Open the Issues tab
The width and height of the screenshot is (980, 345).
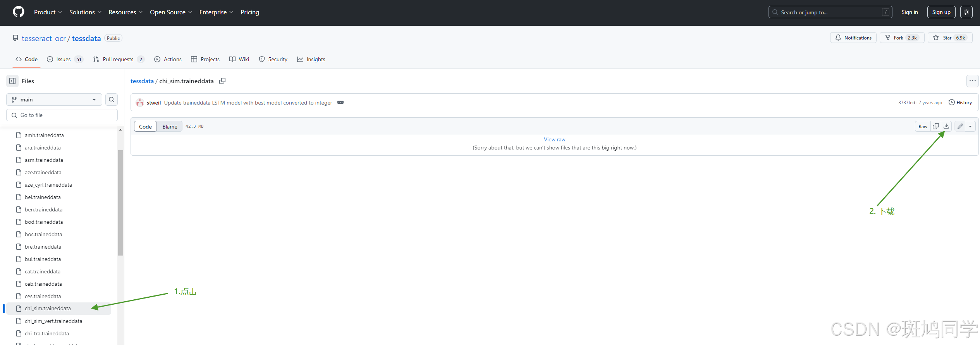(x=65, y=59)
